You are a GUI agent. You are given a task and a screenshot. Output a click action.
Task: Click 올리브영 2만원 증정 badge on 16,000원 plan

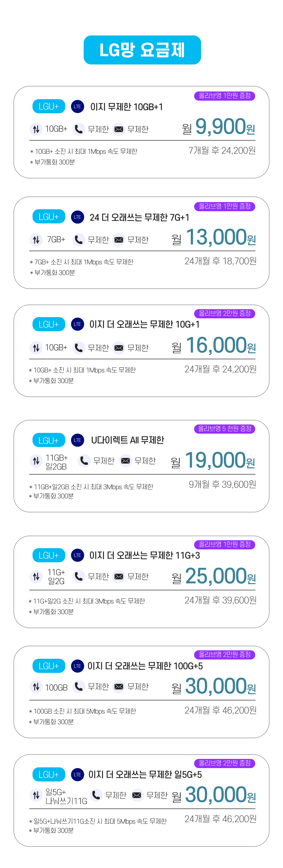pos(225,313)
